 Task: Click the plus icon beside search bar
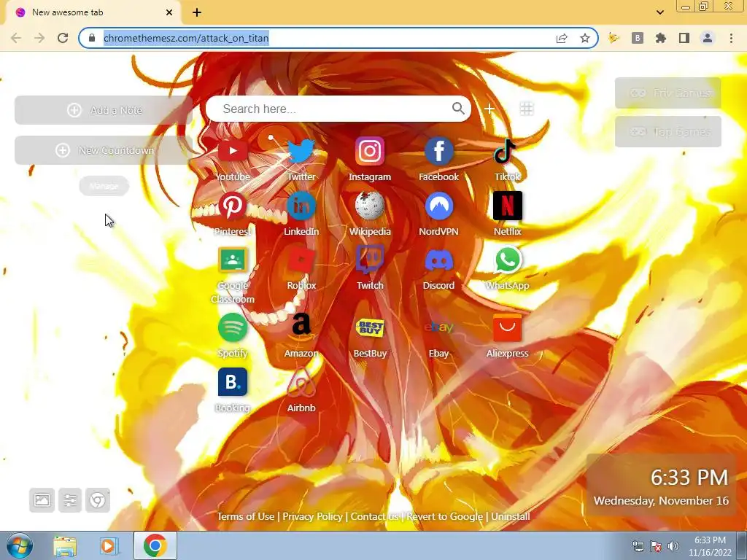pyautogui.click(x=489, y=109)
